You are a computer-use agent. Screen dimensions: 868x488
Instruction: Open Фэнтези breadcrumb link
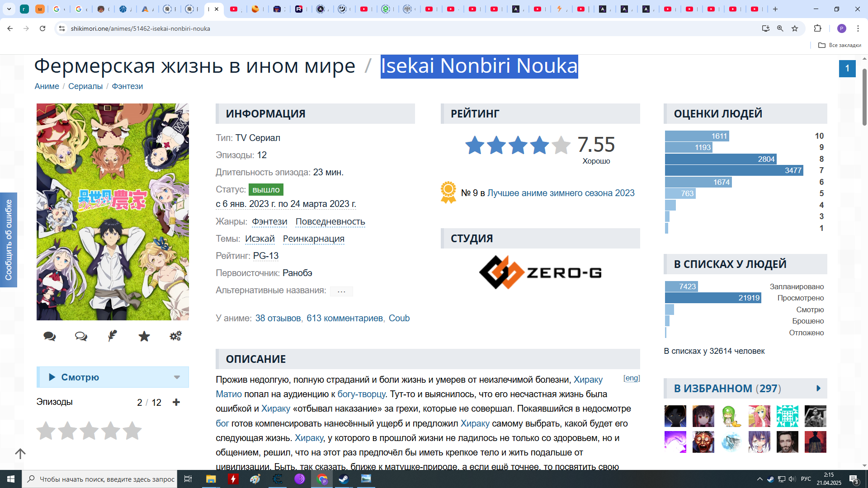point(127,86)
